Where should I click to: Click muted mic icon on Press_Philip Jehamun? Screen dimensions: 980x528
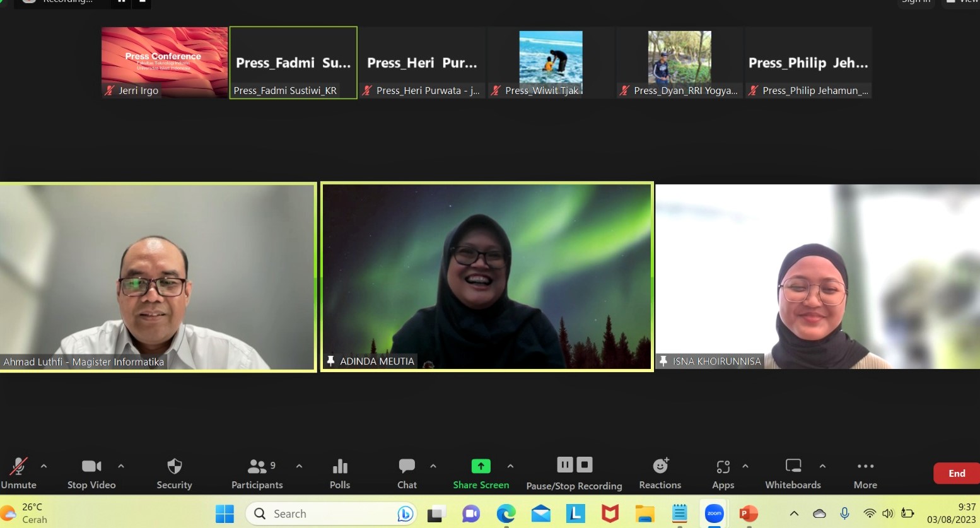pyautogui.click(x=753, y=90)
